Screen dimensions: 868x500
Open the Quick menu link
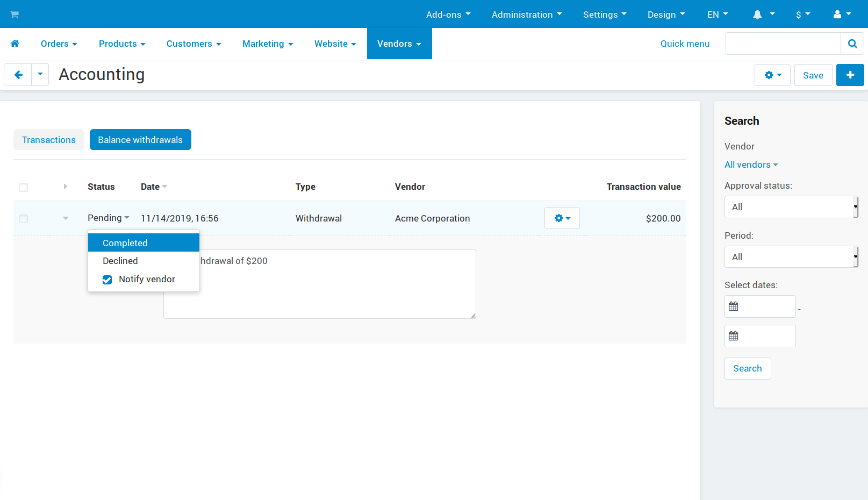685,44
